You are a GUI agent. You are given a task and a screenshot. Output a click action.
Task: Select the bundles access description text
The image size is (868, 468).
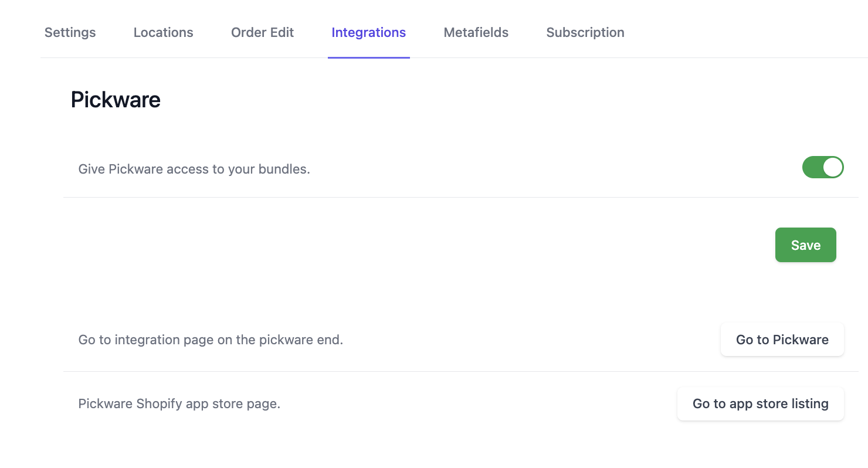[x=194, y=169]
